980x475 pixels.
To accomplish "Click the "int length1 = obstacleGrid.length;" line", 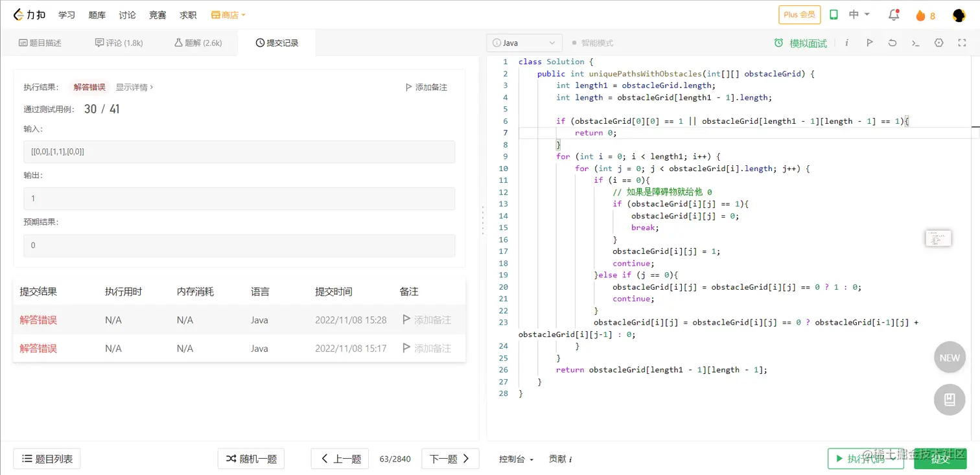I will [636, 86].
